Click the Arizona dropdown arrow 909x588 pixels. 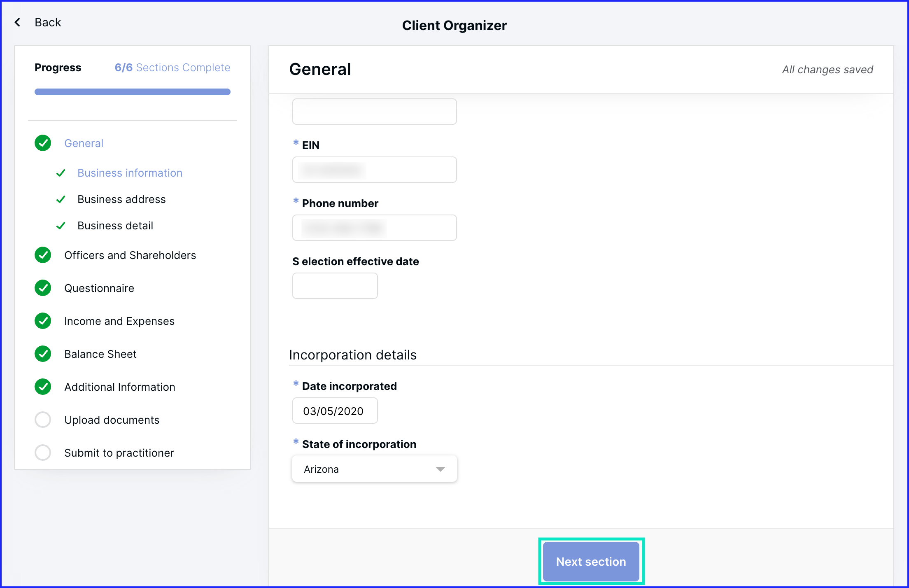441,469
